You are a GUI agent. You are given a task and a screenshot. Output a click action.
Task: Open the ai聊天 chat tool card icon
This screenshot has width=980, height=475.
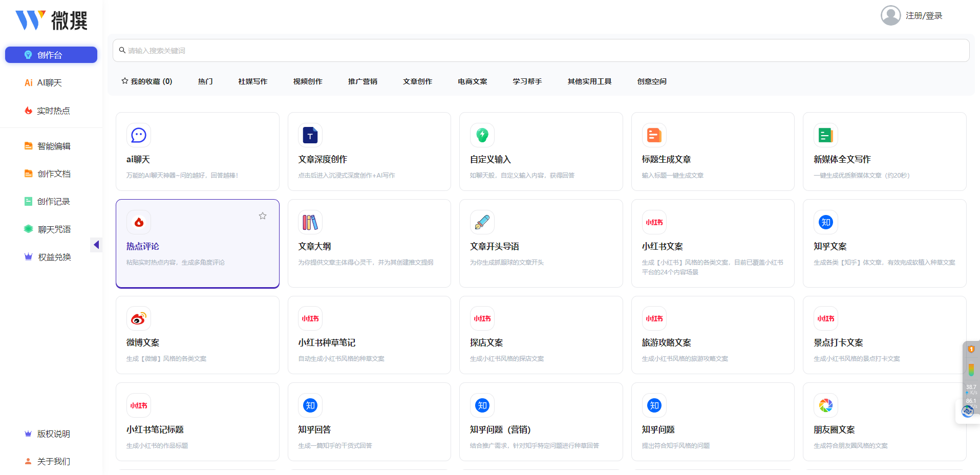[138, 135]
